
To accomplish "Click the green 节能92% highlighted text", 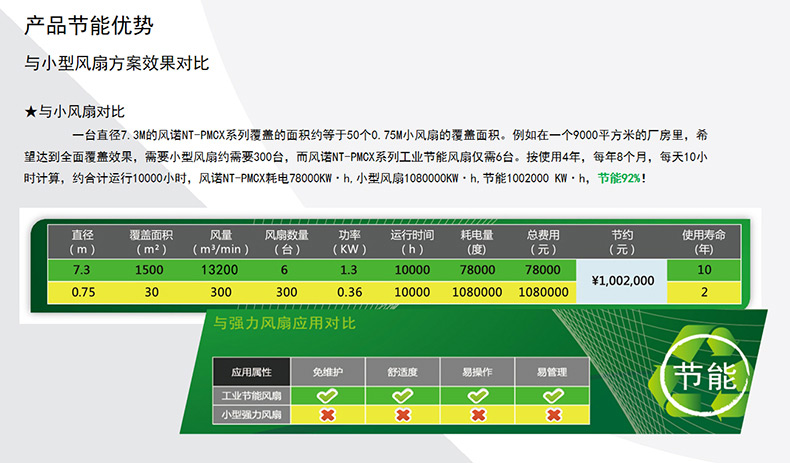I will pyautogui.click(x=620, y=177).
